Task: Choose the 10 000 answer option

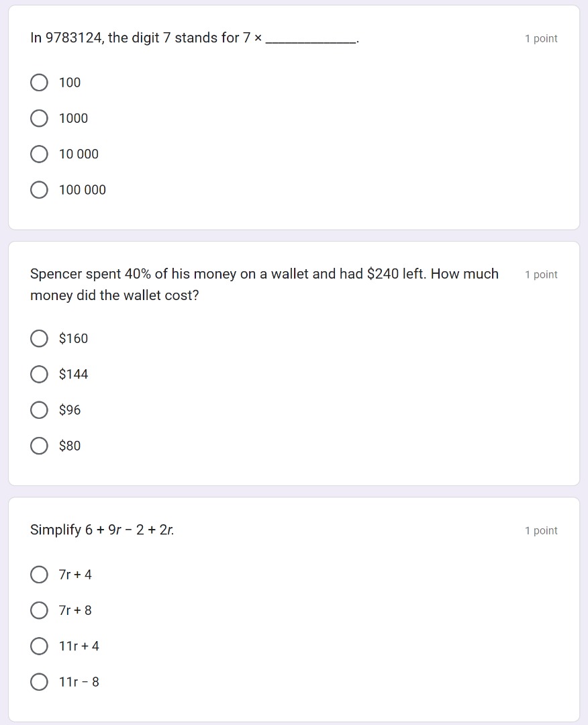Action: pyautogui.click(x=39, y=154)
